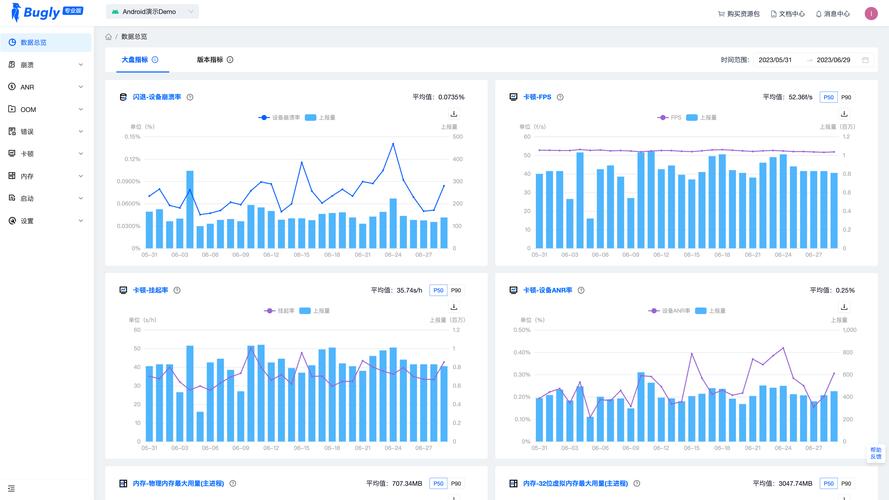
Task: Select P50 in 卡顿-挂起率 chart
Action: (x=438, y=290)
